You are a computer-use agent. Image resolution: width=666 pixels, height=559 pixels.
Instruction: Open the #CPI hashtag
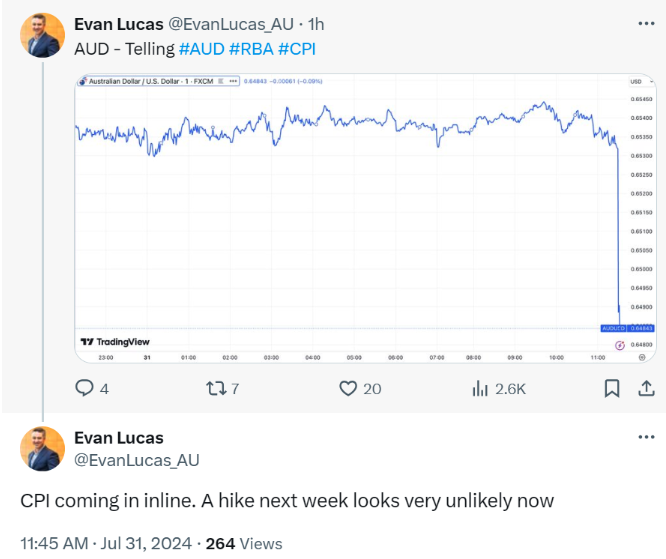(297, 49)
